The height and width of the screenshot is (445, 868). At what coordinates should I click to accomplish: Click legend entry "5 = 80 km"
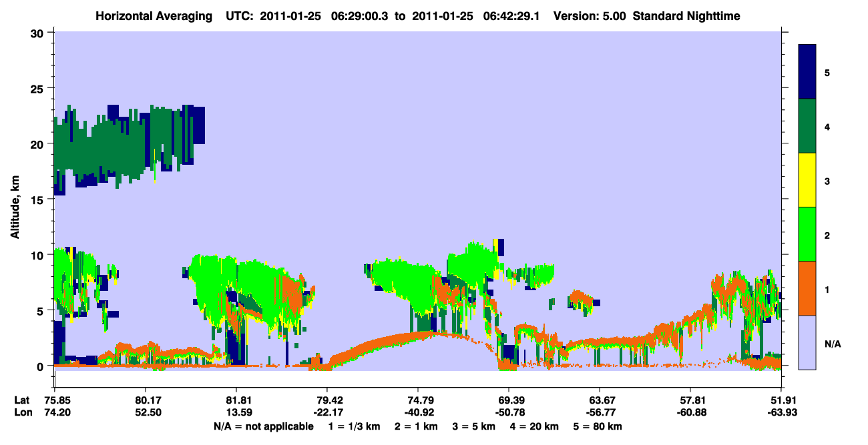(x=598, y=426)
